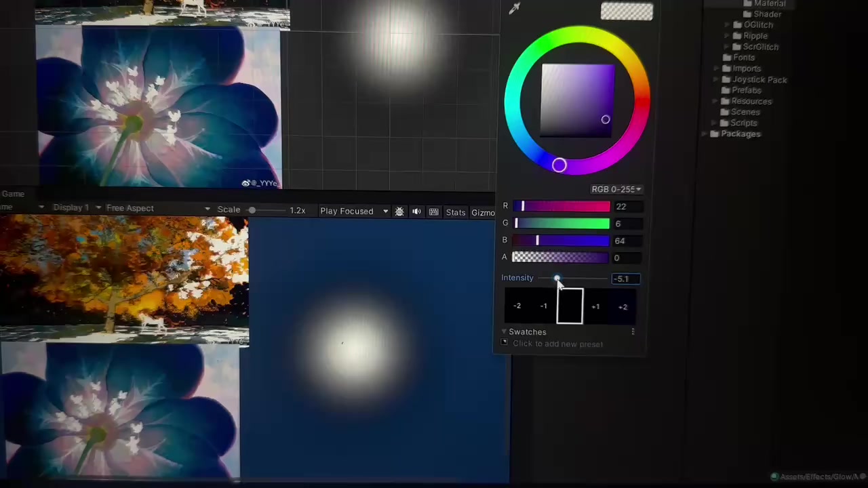Change the RGB 0-255 color mode dropdown
Image resolution: width=868 pixels, height=488 pixels.
(616, 189)
